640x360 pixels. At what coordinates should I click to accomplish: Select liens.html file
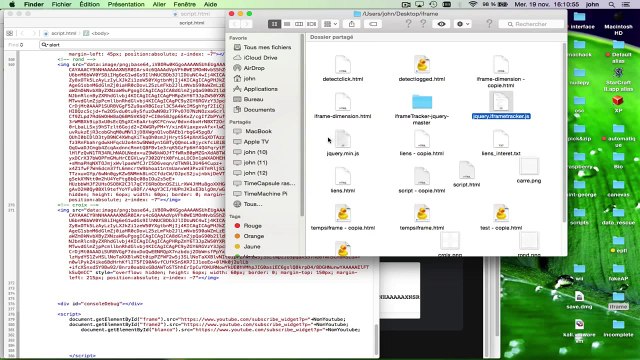pyautogui.click(x=342, y=180)
